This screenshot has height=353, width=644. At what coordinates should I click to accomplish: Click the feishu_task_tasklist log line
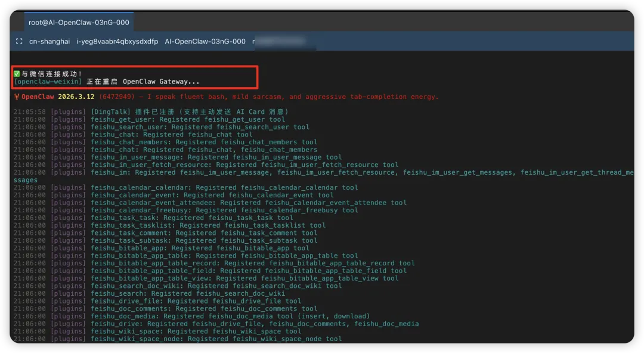coord(169,225)
